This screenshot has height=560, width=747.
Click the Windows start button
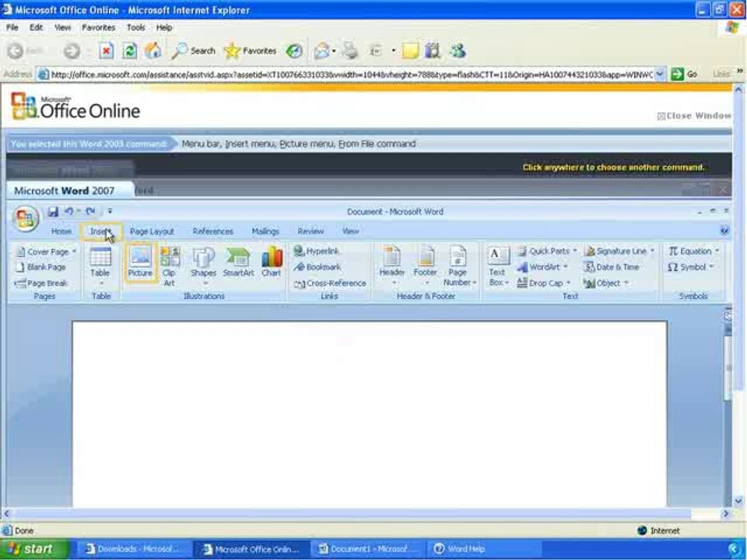click(34, 549)
